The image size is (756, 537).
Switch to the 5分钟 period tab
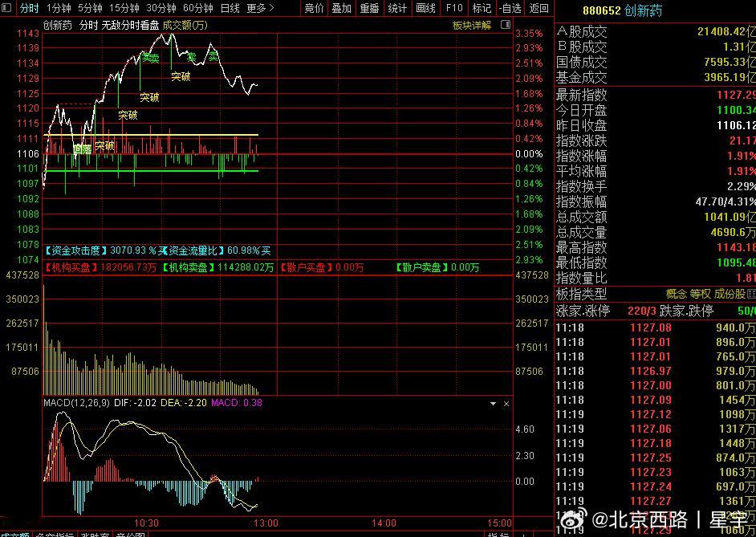click(x=90, y=8)
